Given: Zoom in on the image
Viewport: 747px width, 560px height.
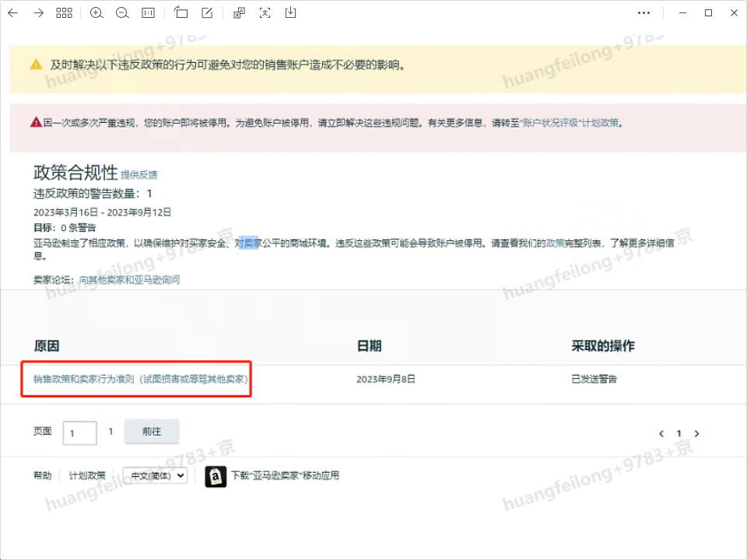Looking at the screenshot, I should click(96, 13).
